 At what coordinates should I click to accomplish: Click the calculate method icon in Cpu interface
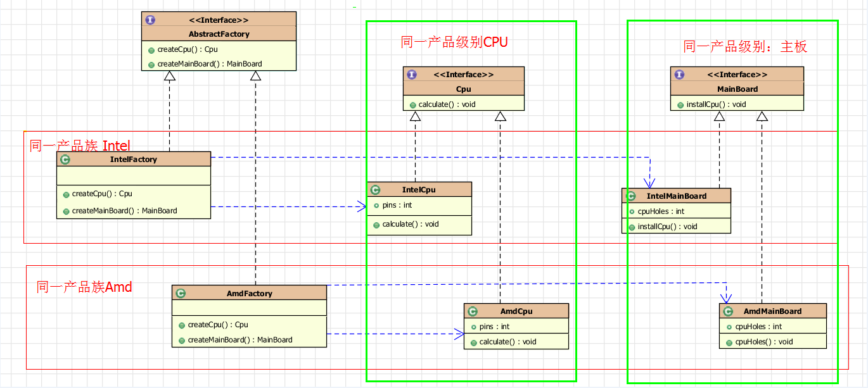click(x=412, y=104)
